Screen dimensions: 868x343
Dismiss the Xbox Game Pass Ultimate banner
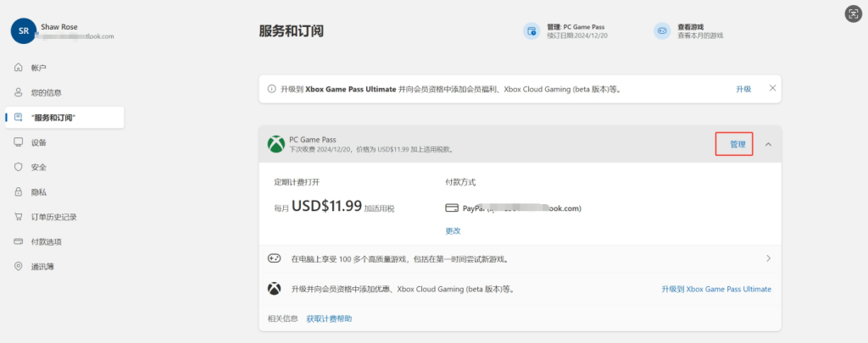pyautogui.click(x=773, y=89)
